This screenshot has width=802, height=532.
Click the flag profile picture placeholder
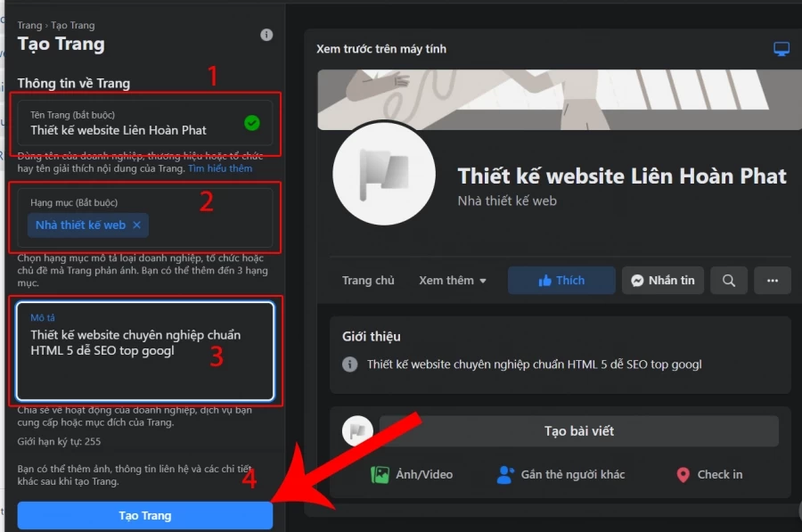point(384,174)
